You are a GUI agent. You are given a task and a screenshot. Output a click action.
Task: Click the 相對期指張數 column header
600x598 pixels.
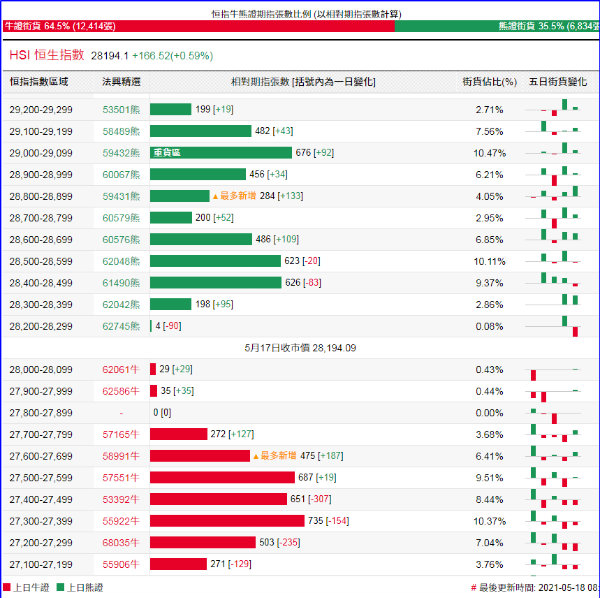point(303,82)
